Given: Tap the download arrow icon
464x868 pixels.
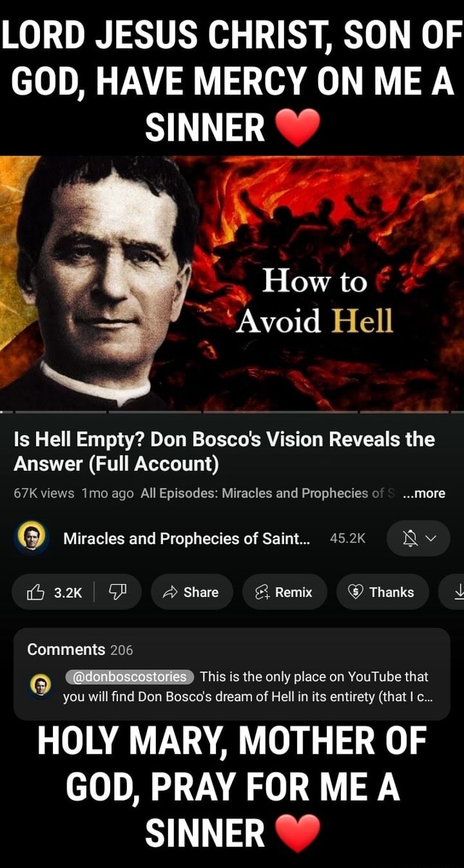Looking at the screenshot, I should pos(458,593).
